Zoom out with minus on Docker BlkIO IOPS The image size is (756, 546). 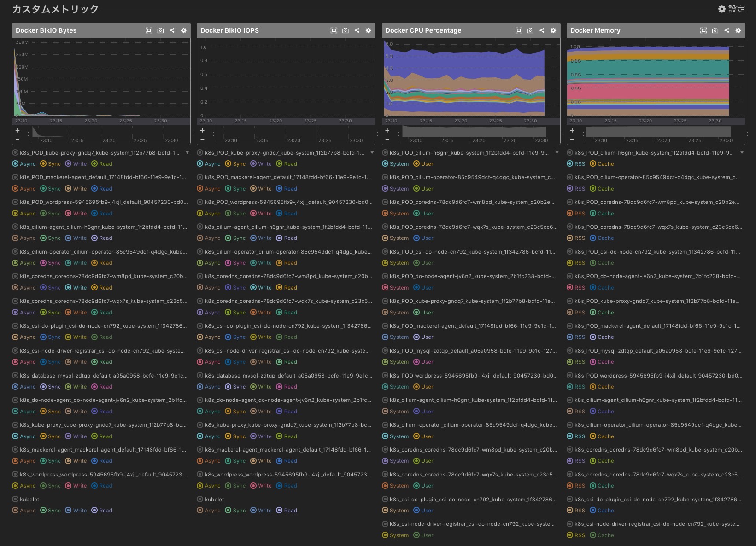(202, 139)
